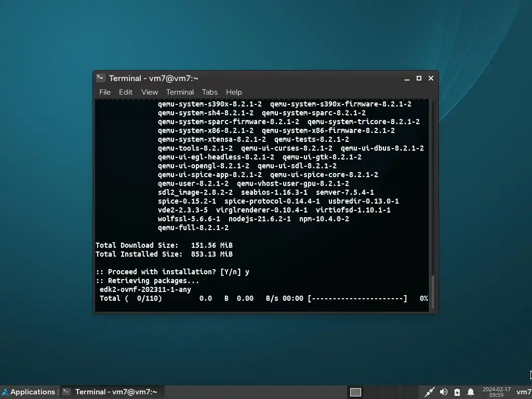Click the 'qemu-full-8.2.1-2' package name
The image size is (532, 399).
tap(193, 228)
